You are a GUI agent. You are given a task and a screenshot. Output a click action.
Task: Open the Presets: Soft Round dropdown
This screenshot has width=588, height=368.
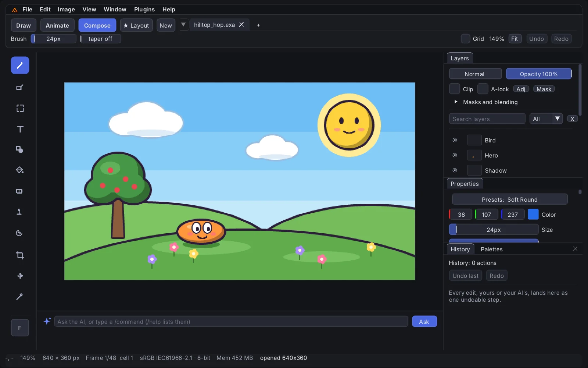510,199
